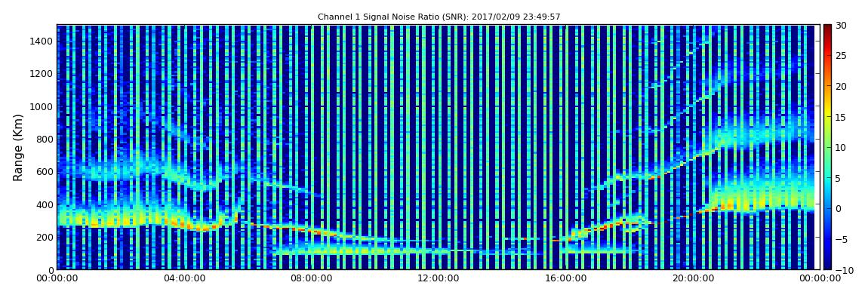
Task: Click the 04:00:00 x-axis time label
Action: 185,278
